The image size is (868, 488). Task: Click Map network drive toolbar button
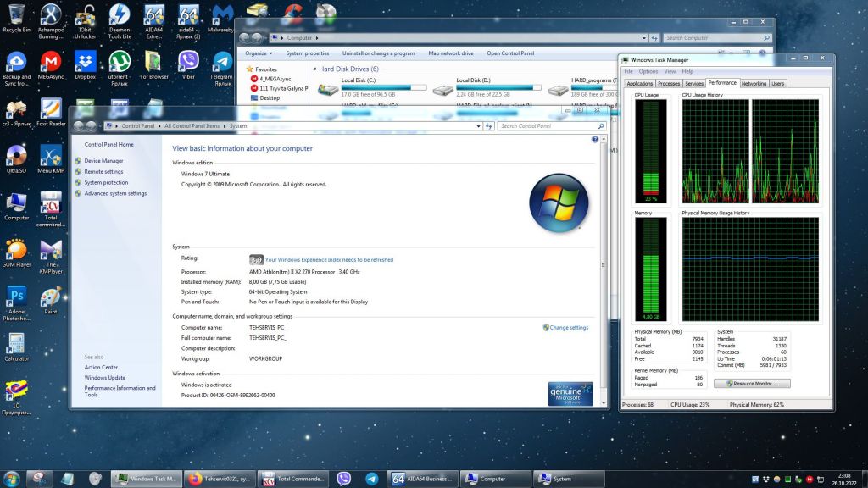click(x=451, y=53)
